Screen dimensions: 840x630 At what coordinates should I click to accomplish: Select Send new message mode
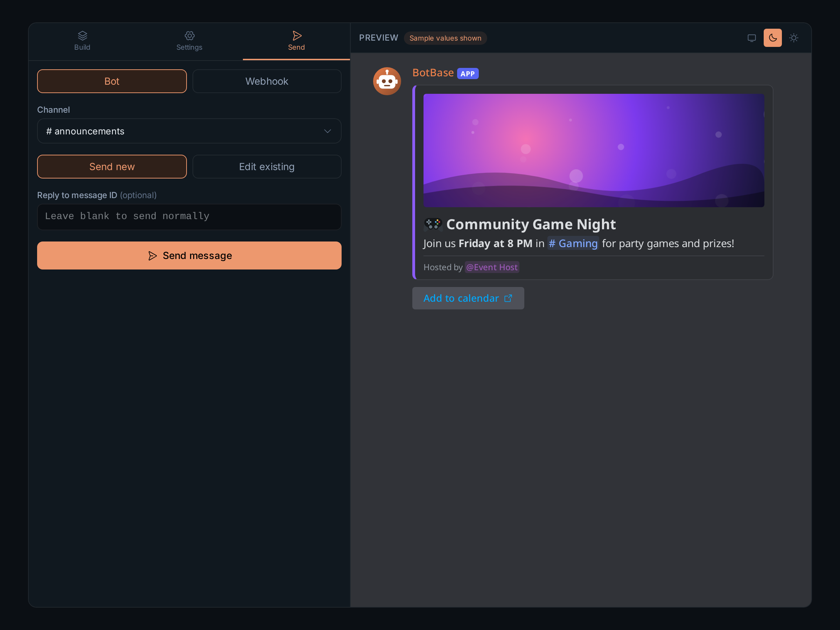(x=112, y=167)
